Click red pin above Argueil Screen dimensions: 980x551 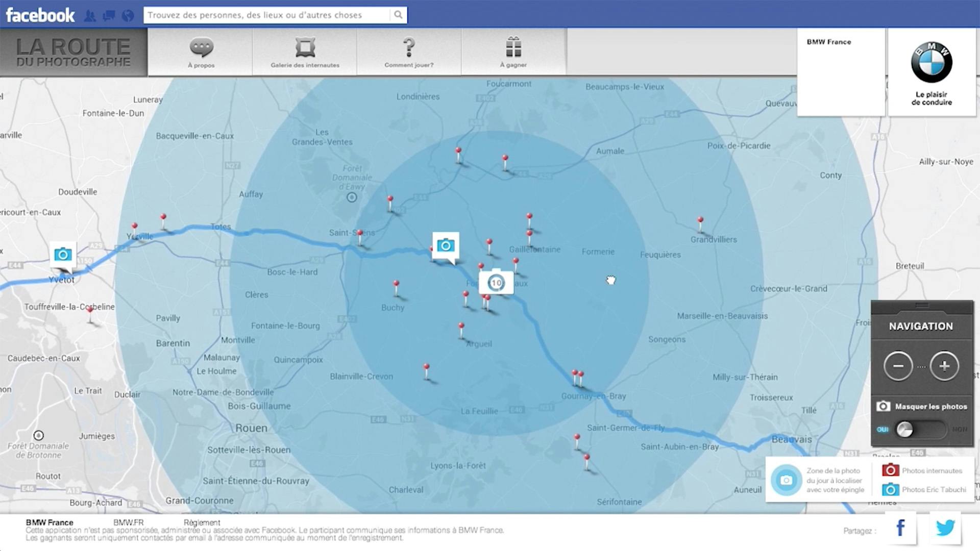(461, 330)
